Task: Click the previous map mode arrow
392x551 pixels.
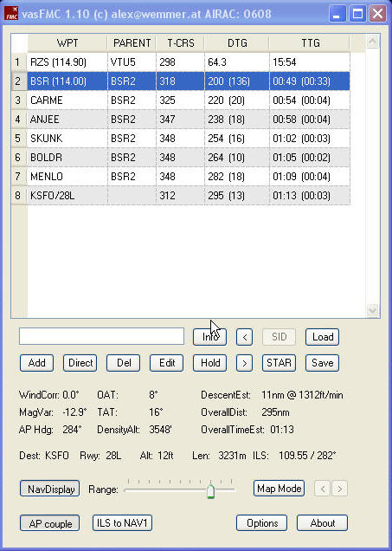Action: pyautogui.click(x=323, y=489)
